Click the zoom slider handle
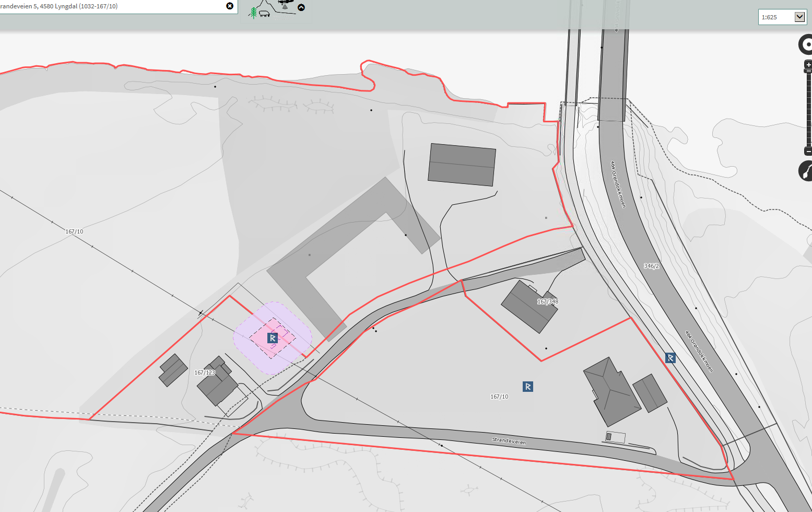Viewport: 812px width, 512px height. pyautogui.click(x=808, y=71)
